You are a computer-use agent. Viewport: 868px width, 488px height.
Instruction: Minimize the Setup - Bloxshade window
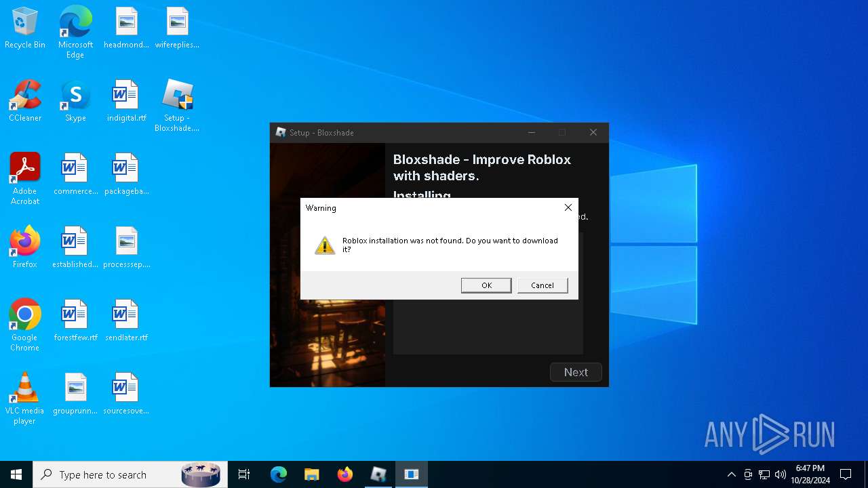pyautogui.click(x=532, y=132)
